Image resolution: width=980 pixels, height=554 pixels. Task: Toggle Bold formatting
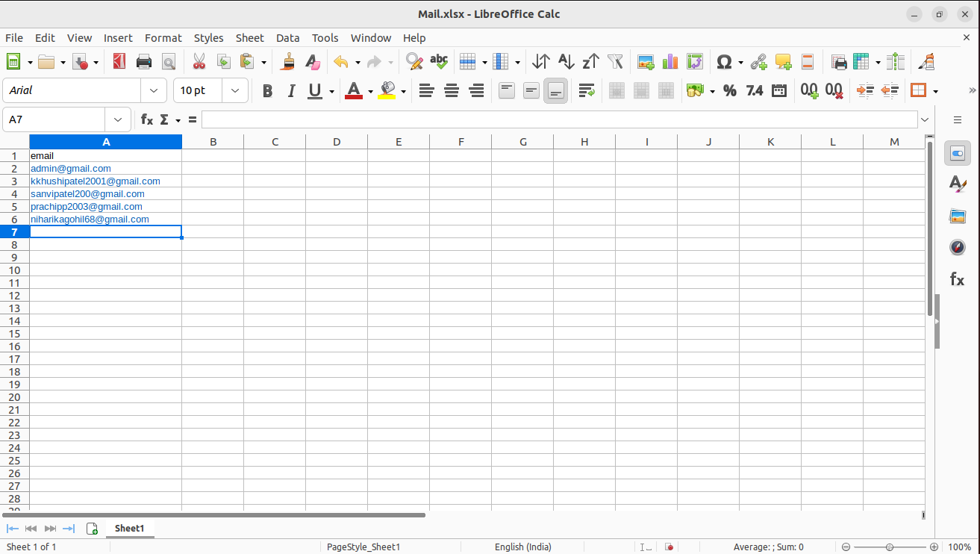[267, 90]
